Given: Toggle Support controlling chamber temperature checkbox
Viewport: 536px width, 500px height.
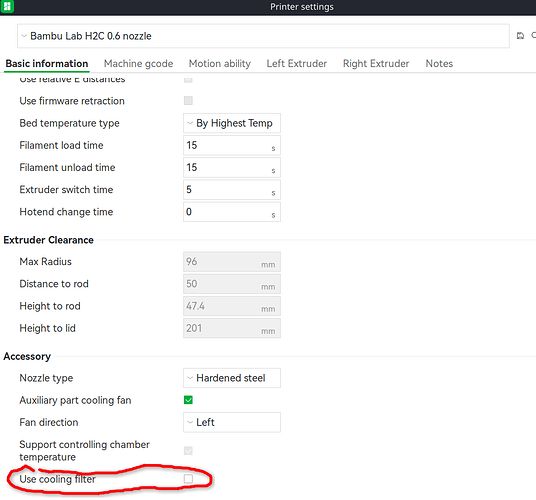Looking at the screenshot, I should tap(188, 450).
